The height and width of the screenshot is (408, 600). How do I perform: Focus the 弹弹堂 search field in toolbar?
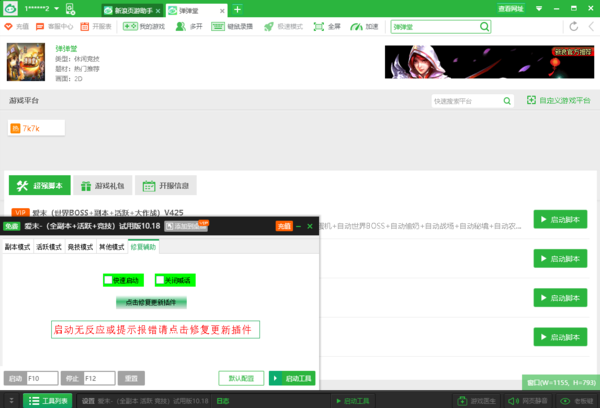point(435,27)
